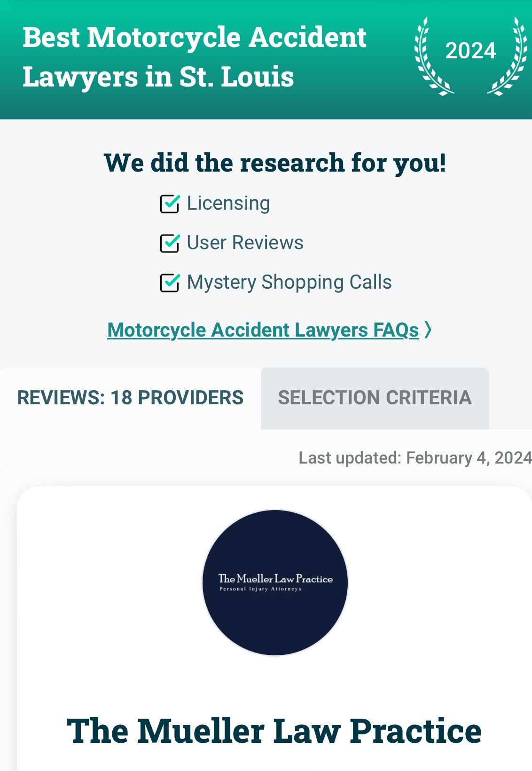The height and width of the screenshot is (771, 532).
Task: Click the Licensing checkmark icon
Action: tap(170, 204)
